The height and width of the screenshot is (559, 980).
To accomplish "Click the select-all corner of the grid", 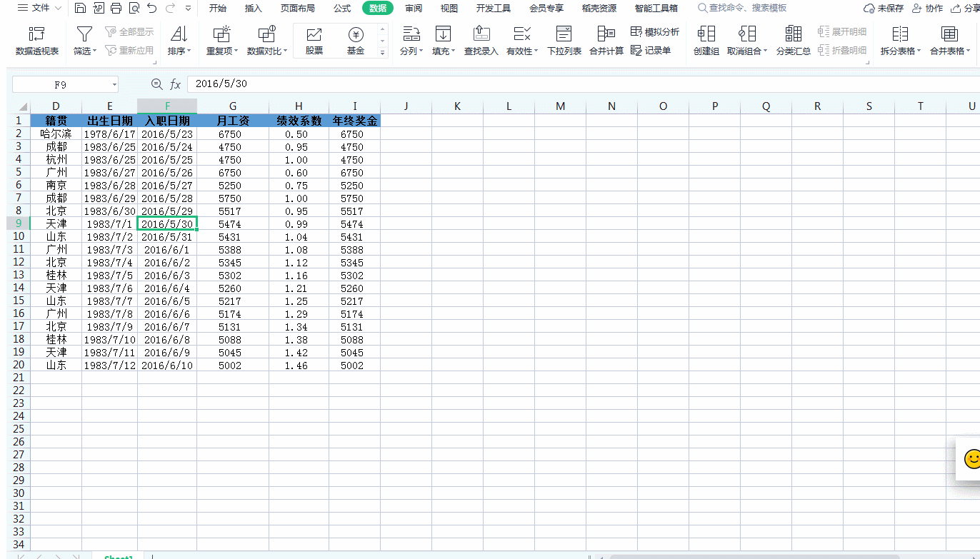I will [x=19, y=106].
